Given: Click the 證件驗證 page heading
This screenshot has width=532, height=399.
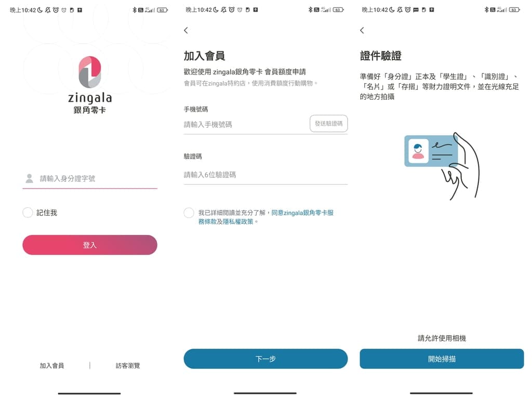Looking at the screenshot, I should [x=381, y=56].
